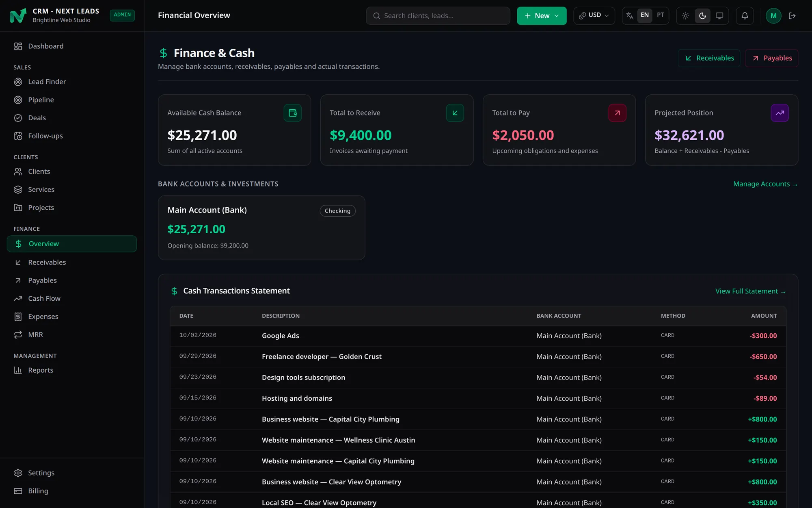This screenshot has width=812, height=508.
Task: Open the USD currency dropdown
Action: pos(594,15)
